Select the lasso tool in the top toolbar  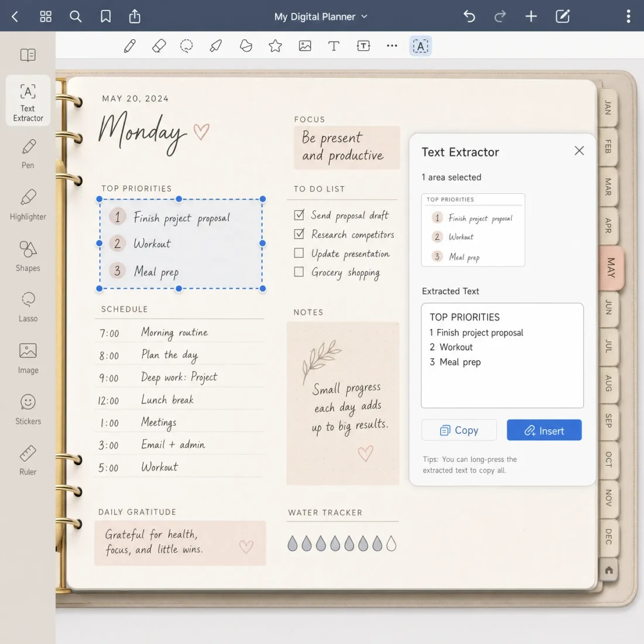(x=186, y=46)
